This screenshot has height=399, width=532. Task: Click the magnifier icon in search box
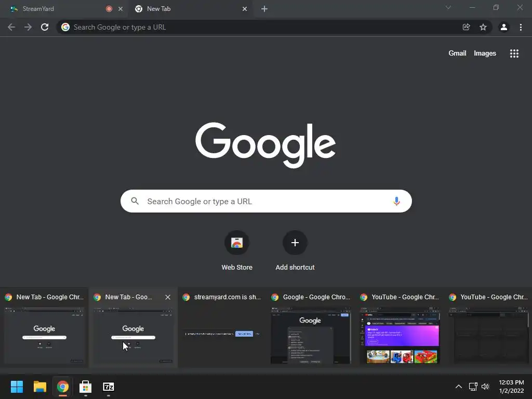point(135,201)
